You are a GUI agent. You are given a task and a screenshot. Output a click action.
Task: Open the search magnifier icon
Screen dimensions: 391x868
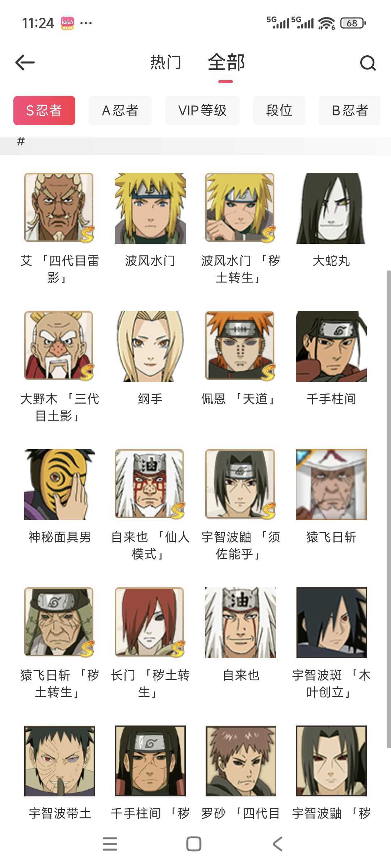(x=368, y=63)
